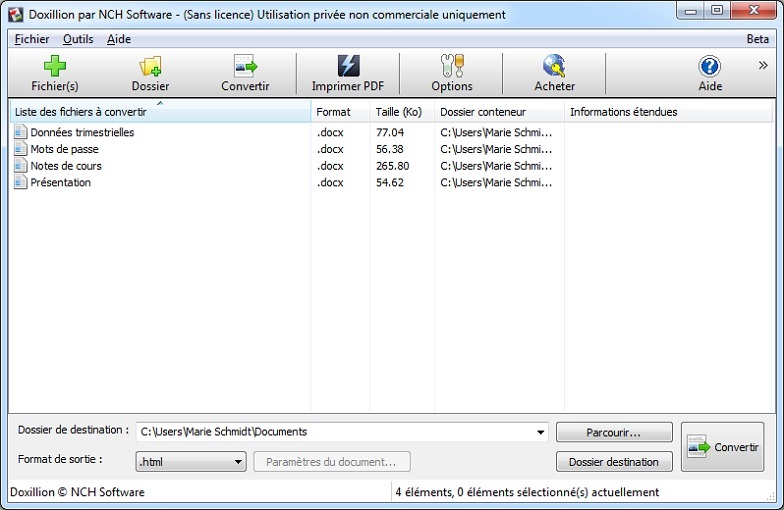Click the Doxillion app icon in title bar

(x=16, y=14)
